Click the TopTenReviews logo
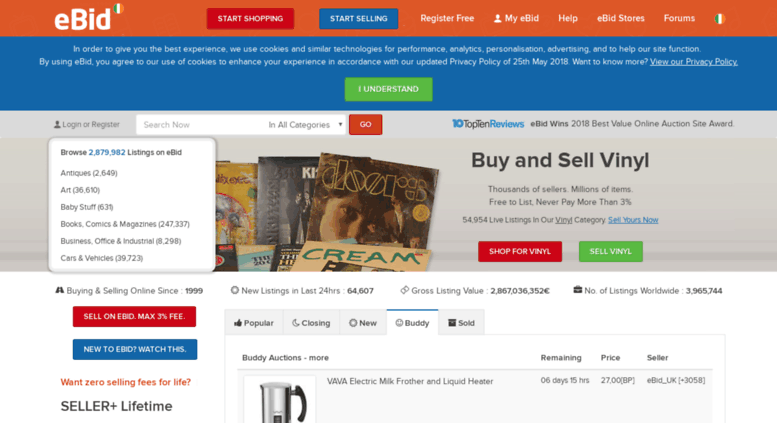 488,124
